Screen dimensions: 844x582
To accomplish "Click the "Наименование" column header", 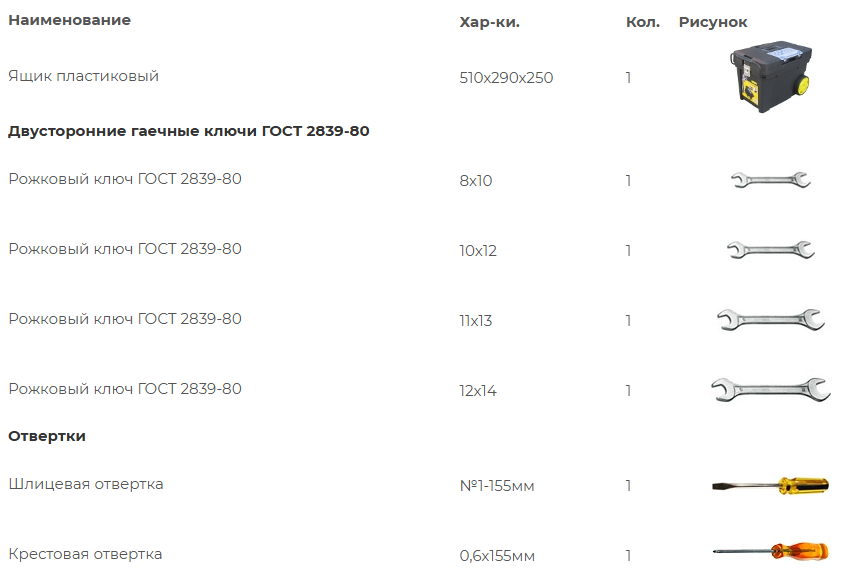I will (70, 20).
